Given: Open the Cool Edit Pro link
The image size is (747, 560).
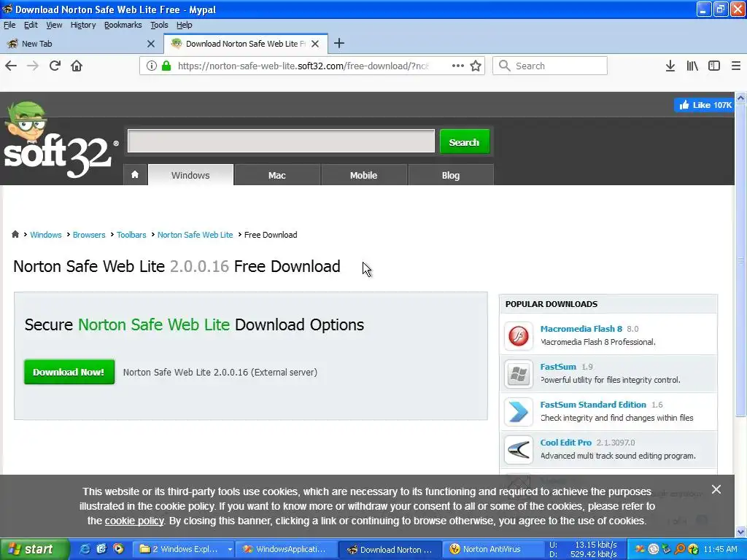Looking at the screenshot, I should [x=566, y=443].
